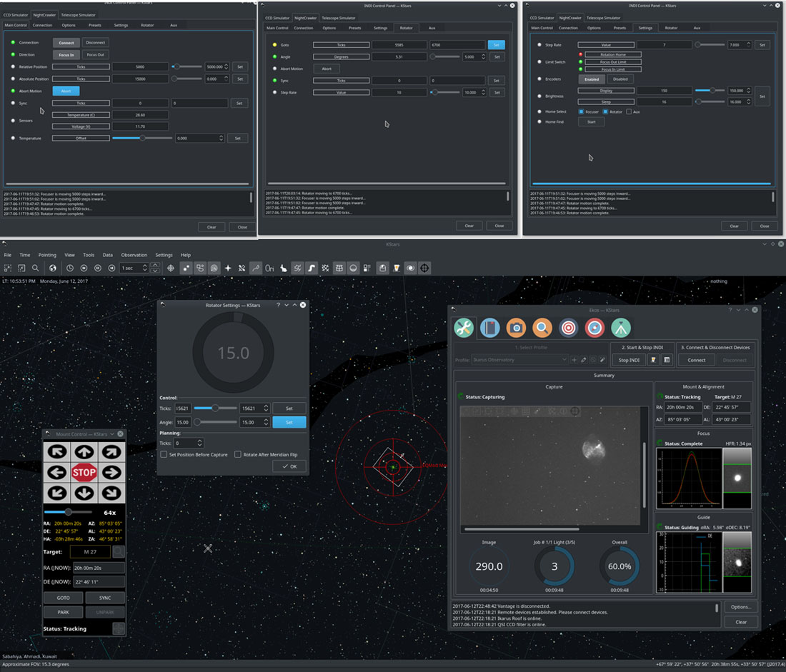Open the Ekos Capture module
Image resolution: width=786 pixels, height=672 pixels.
click(516, 328)
